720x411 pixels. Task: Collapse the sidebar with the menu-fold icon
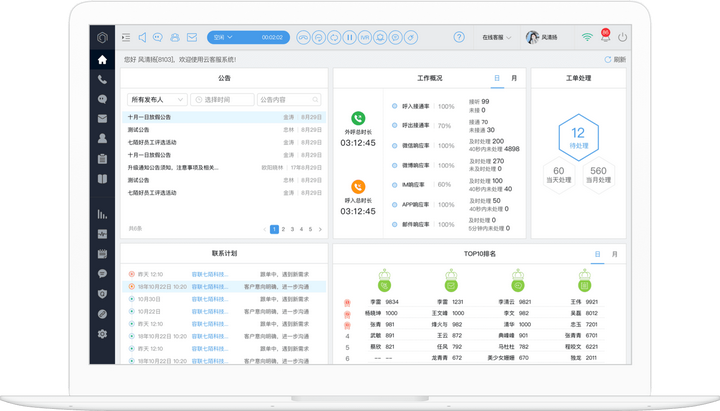coord(126,37)
